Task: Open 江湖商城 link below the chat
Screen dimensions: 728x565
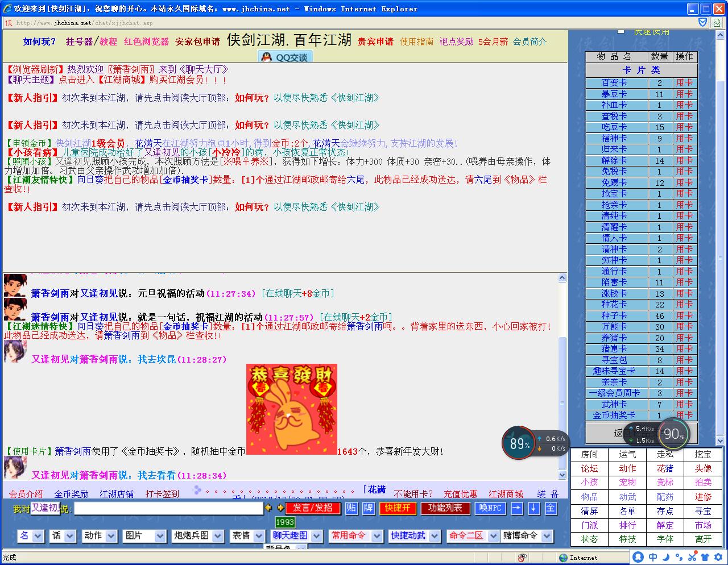Action: point(506,494)
